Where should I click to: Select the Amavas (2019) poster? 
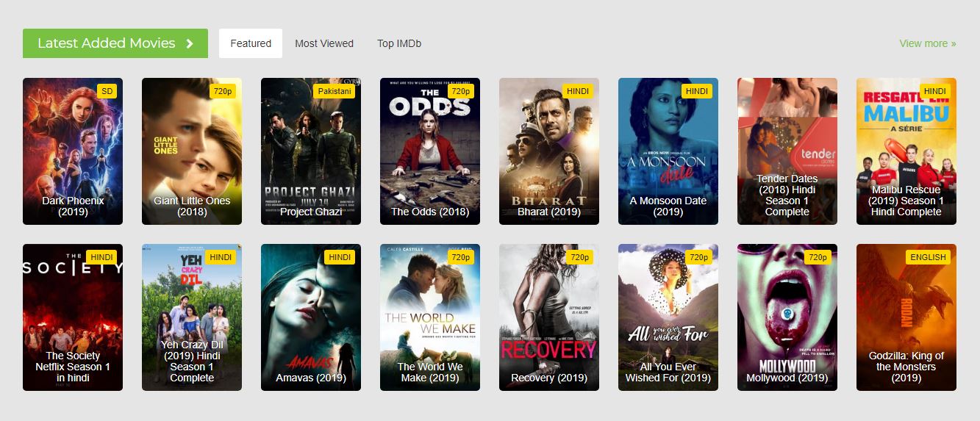(x=311, y=317)
